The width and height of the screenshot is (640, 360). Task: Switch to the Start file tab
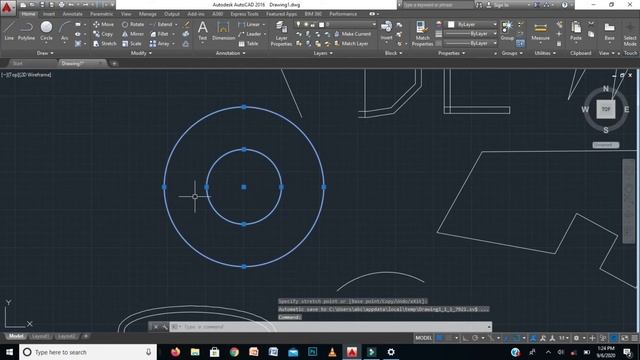pyautogui.click(x=18, y=63)
